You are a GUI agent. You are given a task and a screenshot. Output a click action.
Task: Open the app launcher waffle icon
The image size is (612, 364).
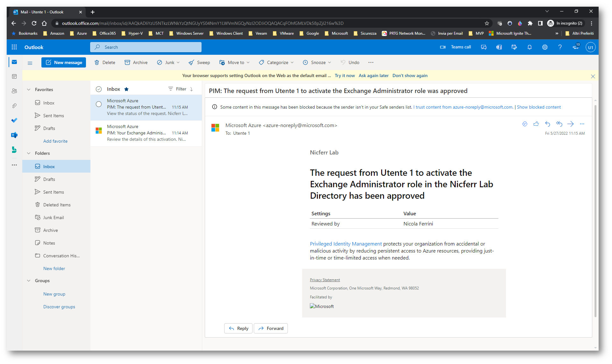pyautogui.click(x=14, y=47)
